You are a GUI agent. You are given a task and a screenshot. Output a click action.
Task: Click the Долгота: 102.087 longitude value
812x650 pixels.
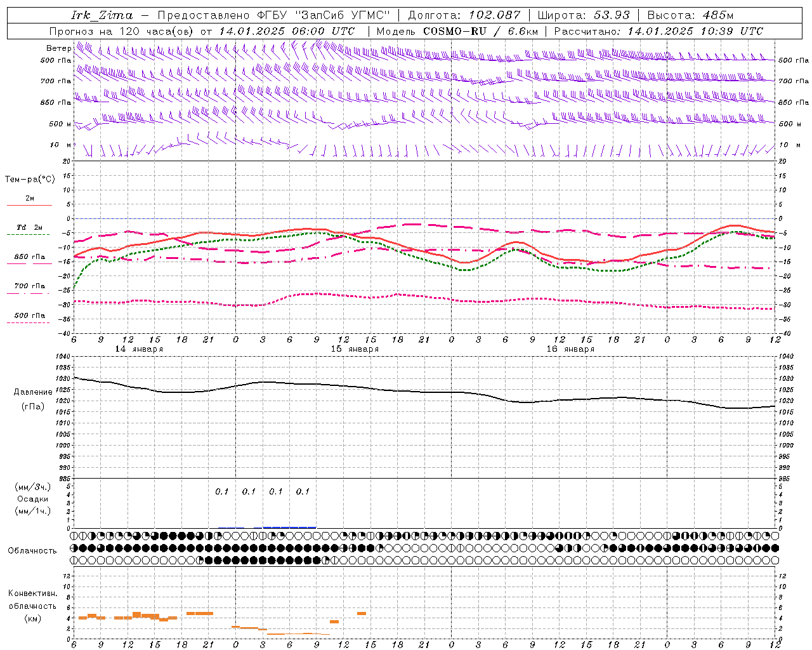(464, 15)
